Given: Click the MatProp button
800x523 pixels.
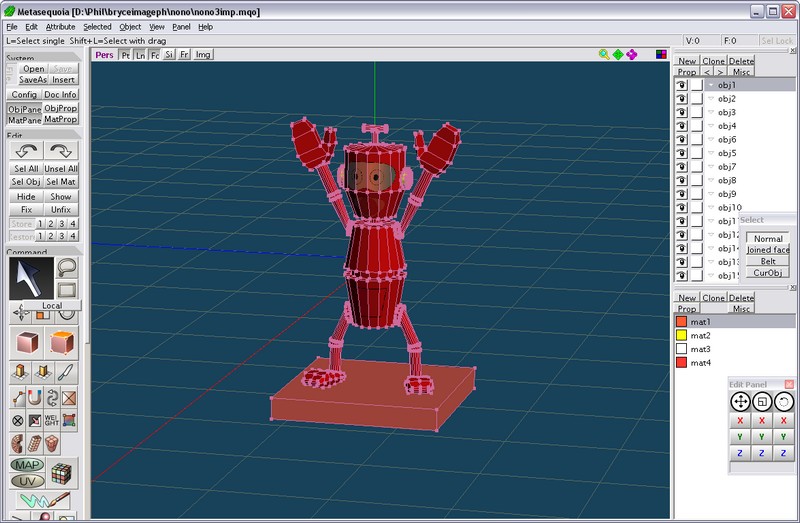Looking at the screenshot, I should (x=60, y=119).
